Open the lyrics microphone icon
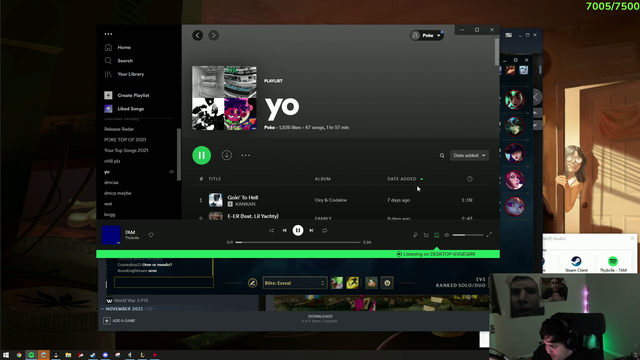This screenshot has width=640, height=360. pyautogui.click(x=415, y=235)
